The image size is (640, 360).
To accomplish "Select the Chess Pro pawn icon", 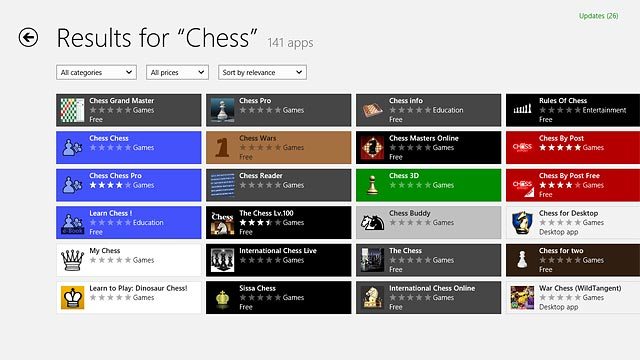I will point(222,110).
